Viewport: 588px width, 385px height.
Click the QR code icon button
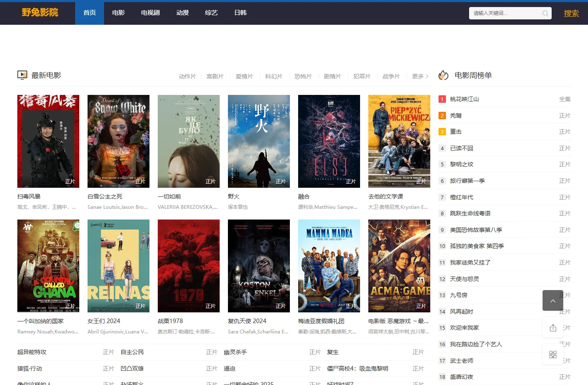click(x=553, y=354)
